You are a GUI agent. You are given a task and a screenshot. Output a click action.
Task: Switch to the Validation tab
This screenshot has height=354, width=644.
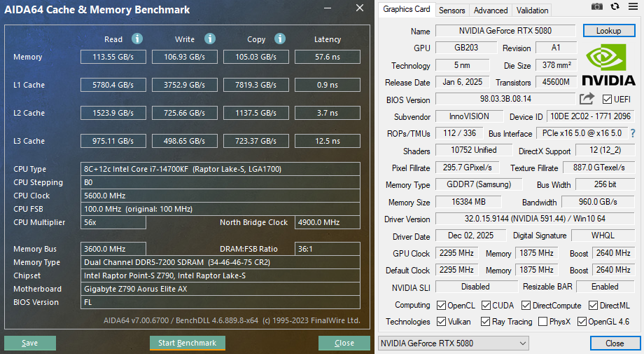(532, 11)
